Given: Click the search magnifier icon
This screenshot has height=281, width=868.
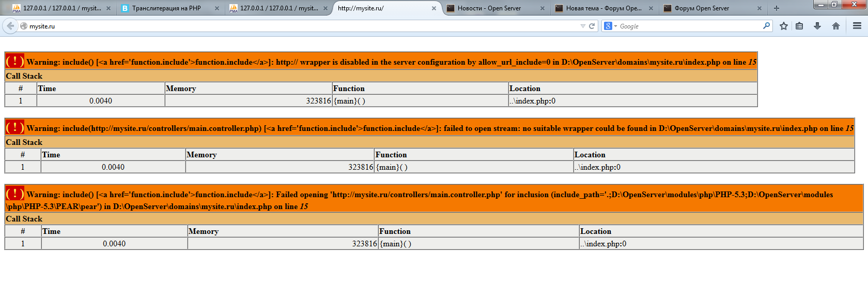Looking at the screenshot, I should coord(766,26).
